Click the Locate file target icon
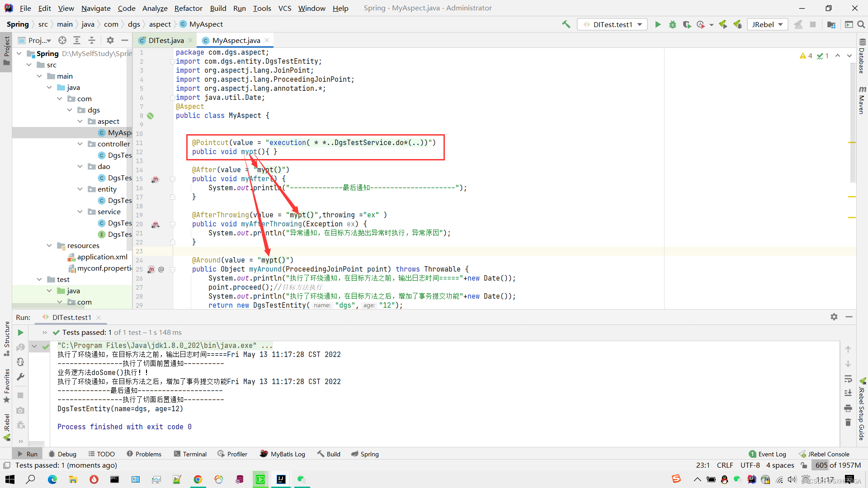This screenshot has width=868, height=488. point(62,40)
